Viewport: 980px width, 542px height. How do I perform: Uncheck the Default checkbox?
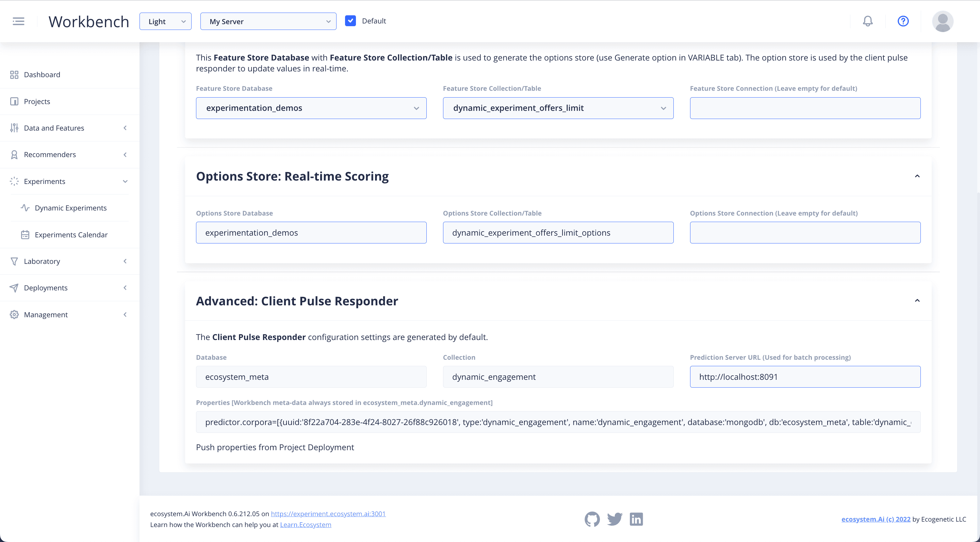point(350,20)
